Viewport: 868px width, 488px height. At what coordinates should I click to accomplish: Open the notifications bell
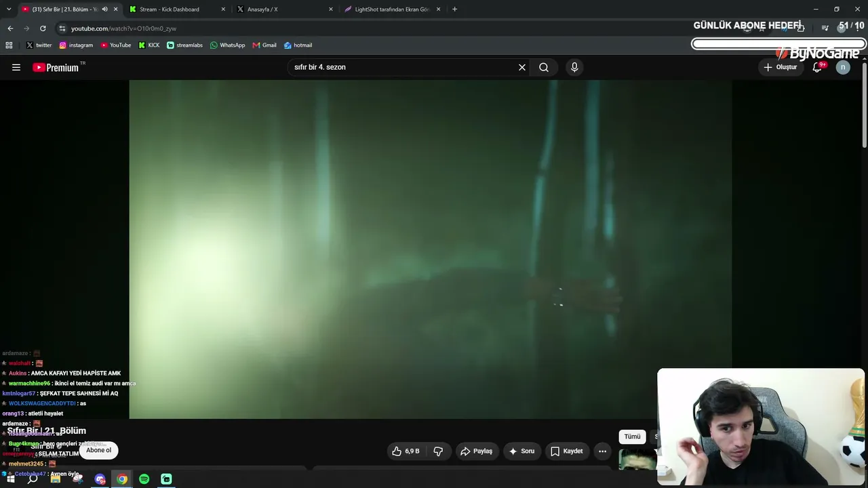(x=817, y=67)
